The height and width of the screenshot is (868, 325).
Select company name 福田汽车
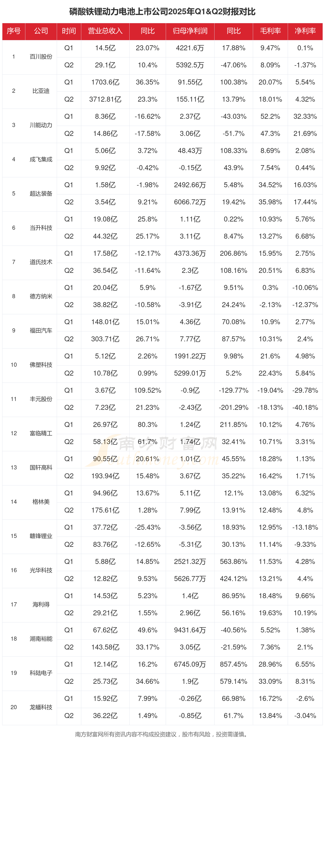point(41,331)
